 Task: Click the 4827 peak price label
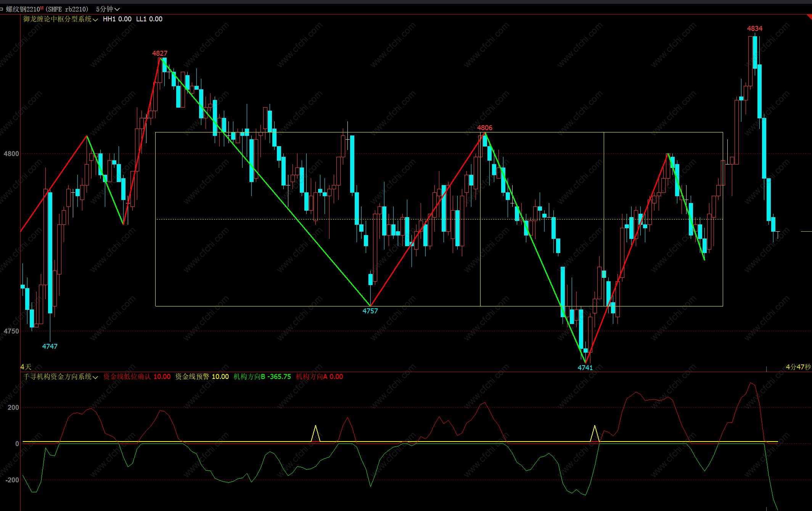point(159,53)
